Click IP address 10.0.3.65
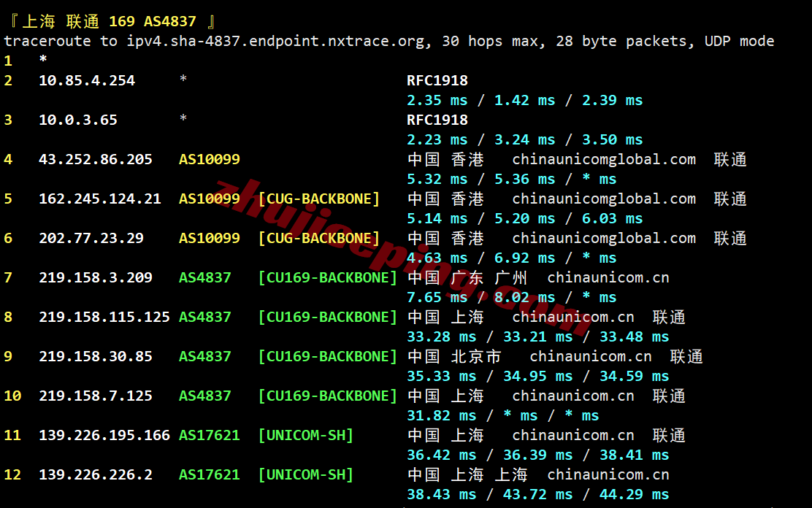The width and height of the screenshot is (812, 508). tap(78, 120)
